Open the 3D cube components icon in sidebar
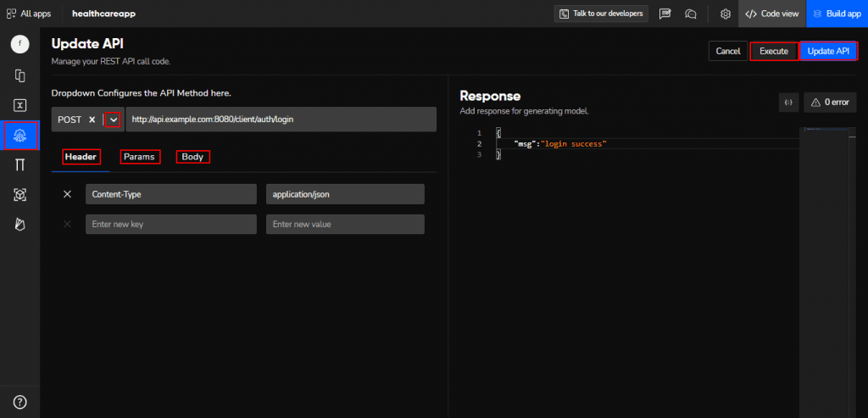Viewport: 868px width, 418px height. [x=20, y=194]
